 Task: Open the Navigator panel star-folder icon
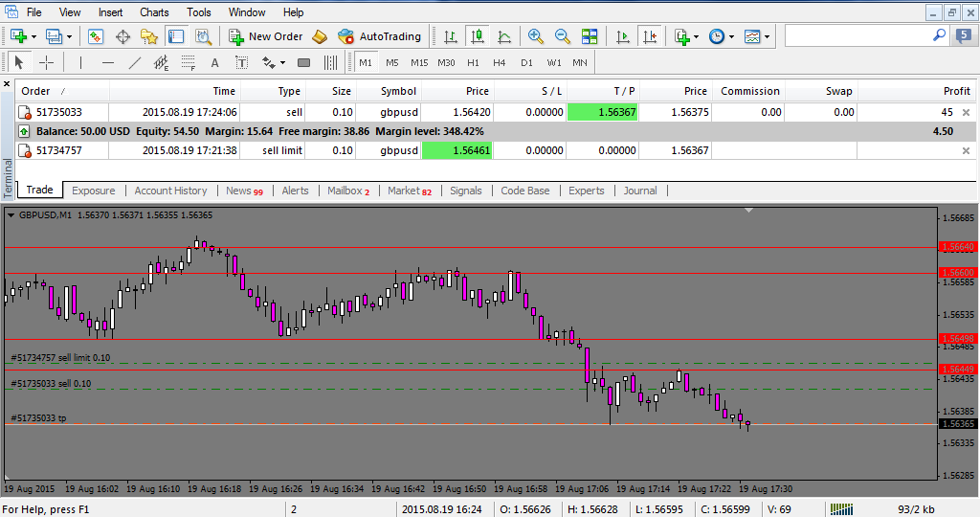[x=149, y=36]
